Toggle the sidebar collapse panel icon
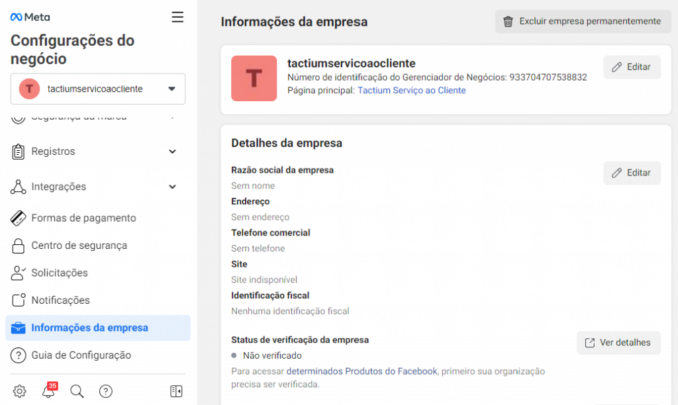 (176, 391)
